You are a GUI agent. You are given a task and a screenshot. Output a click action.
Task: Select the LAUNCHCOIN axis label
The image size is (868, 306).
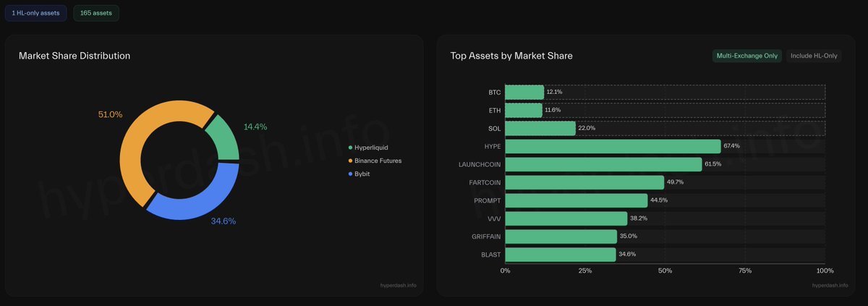pyautogui.click(x=480, y=164)
